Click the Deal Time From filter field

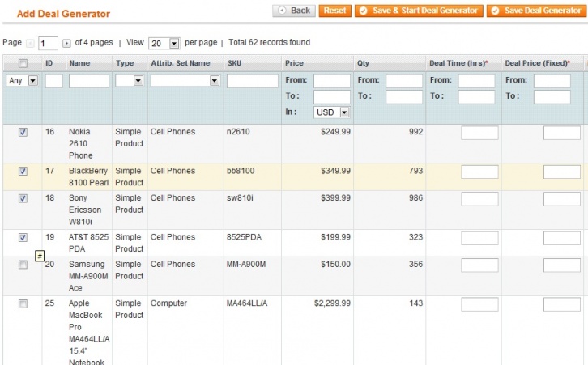click(476, 81)
